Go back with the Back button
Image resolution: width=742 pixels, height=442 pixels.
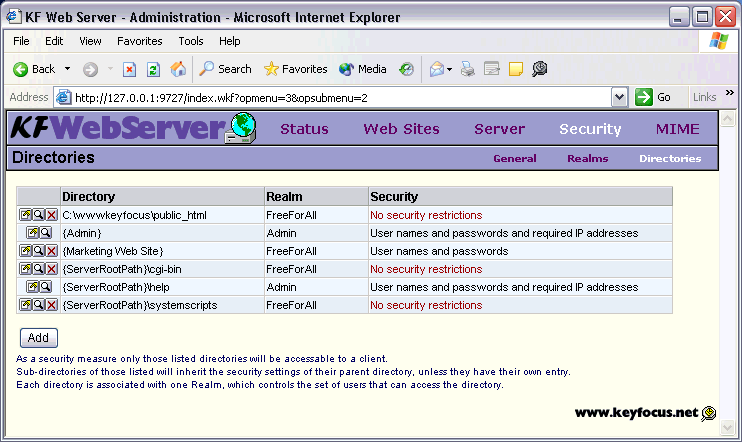[34, 69]
